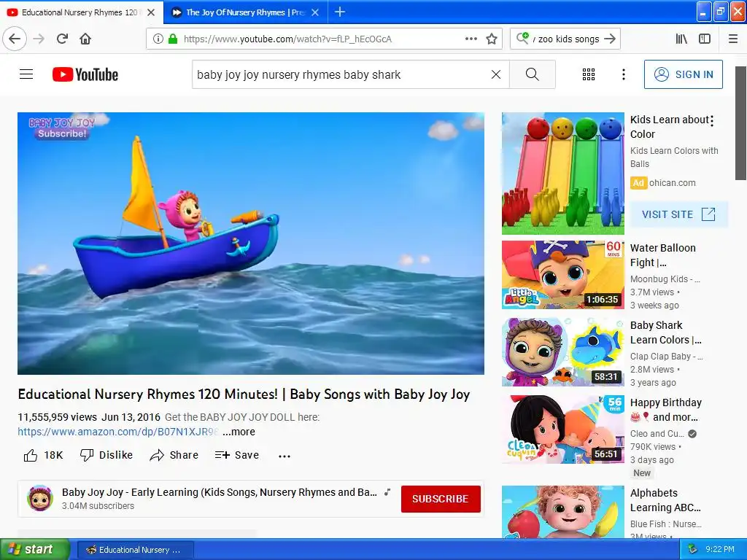Save the video to a playlist

coord(237,455)
